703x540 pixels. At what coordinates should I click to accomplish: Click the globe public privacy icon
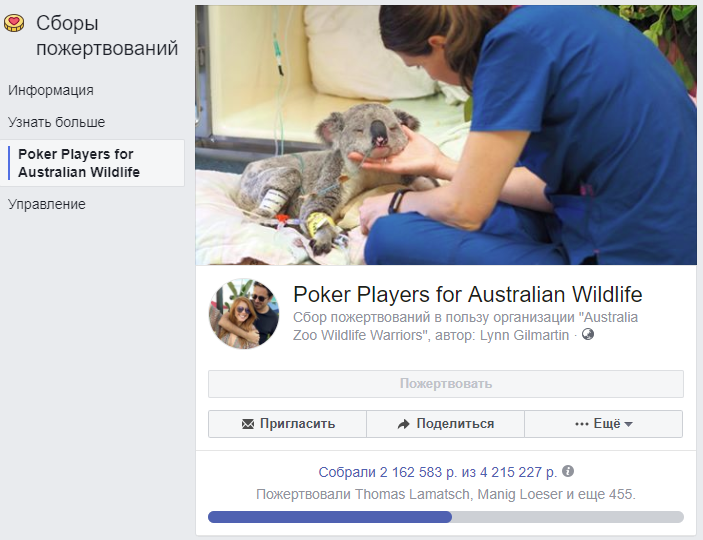(588, 334)
